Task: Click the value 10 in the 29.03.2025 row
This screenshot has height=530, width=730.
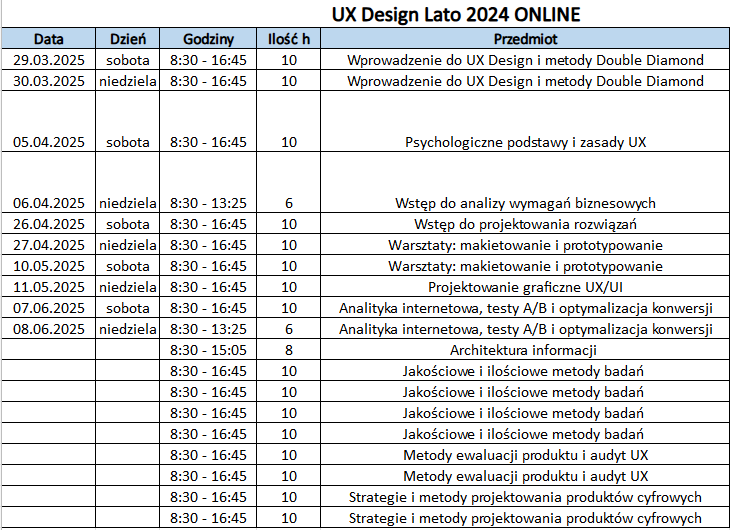Action: pos(289,60)
